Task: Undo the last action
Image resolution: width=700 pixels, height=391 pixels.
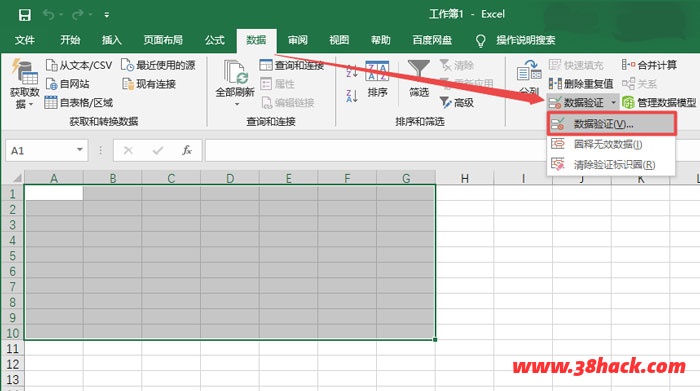Action: tap(49, 15)
